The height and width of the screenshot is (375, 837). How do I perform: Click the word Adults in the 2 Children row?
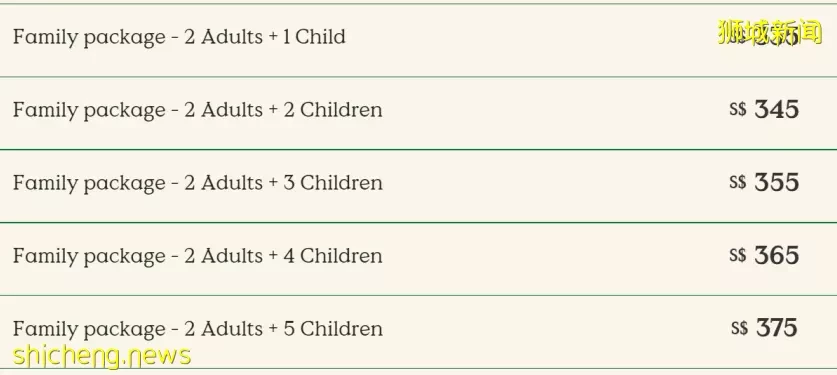pyautogui.click(x=232, y=109)
